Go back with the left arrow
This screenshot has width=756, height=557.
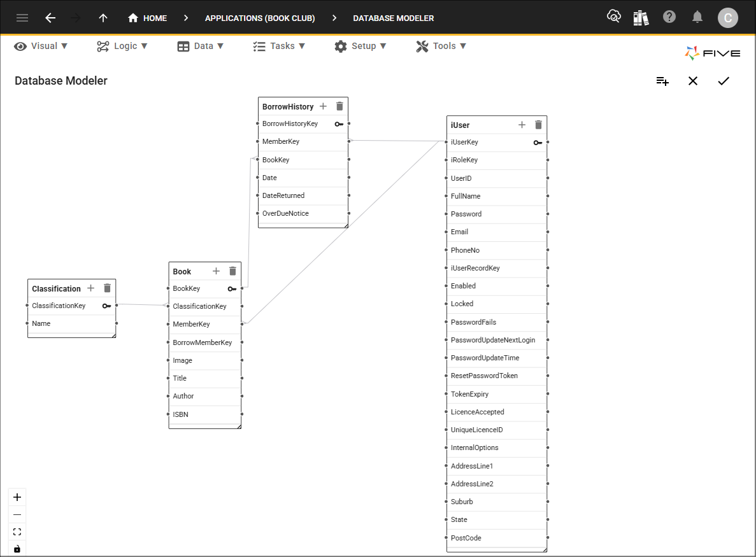click(x=50, y=18)
